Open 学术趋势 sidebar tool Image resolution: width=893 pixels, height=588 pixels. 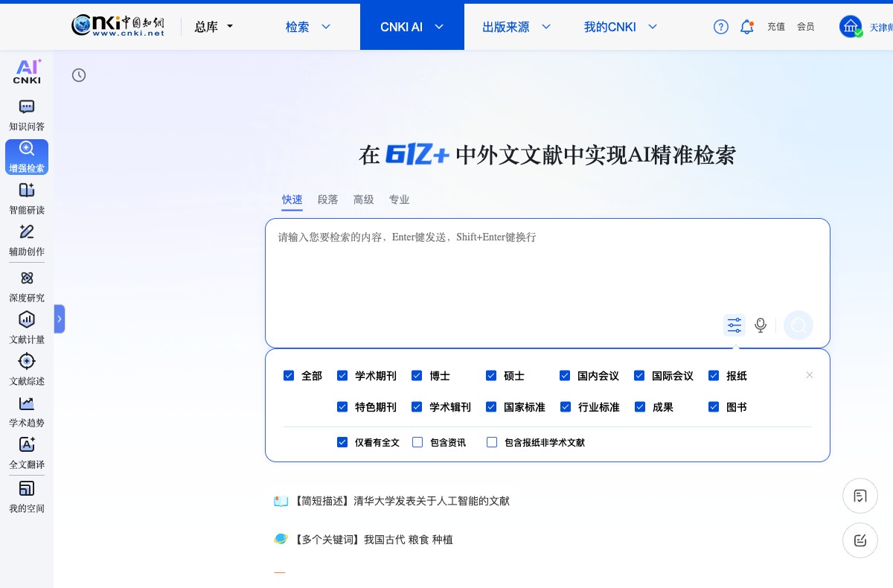pyautogui.click(x=27, y=412)
